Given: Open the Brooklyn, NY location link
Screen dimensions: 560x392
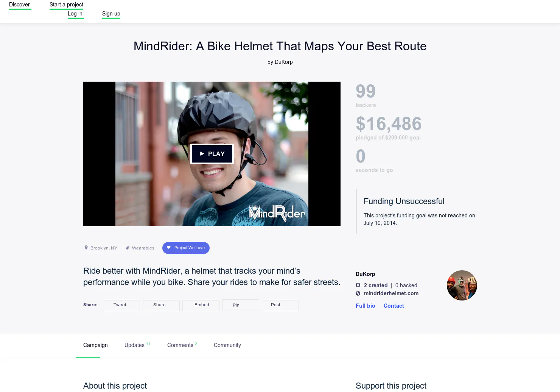Looking at the screenshot, I should point(104,248).
